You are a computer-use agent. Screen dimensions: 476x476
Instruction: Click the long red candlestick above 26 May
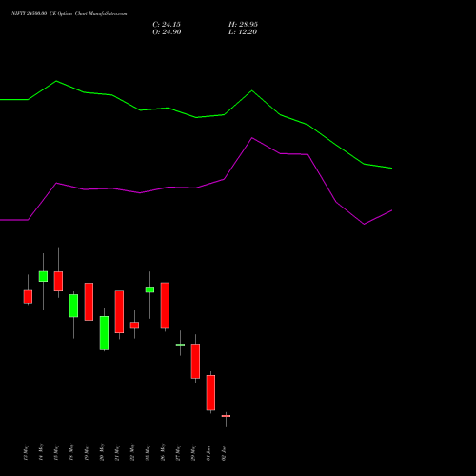click(165, 306)
